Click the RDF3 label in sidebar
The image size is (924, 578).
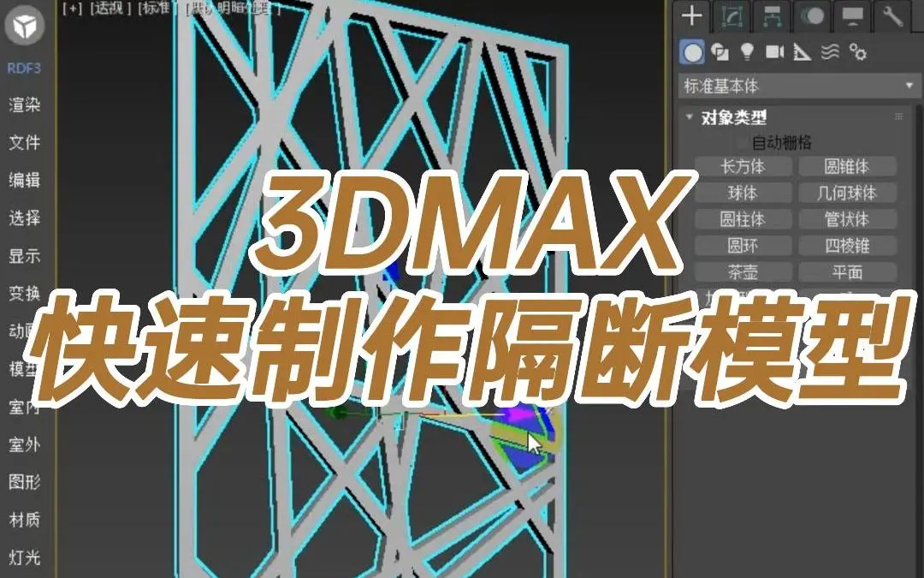coord(24,69)
